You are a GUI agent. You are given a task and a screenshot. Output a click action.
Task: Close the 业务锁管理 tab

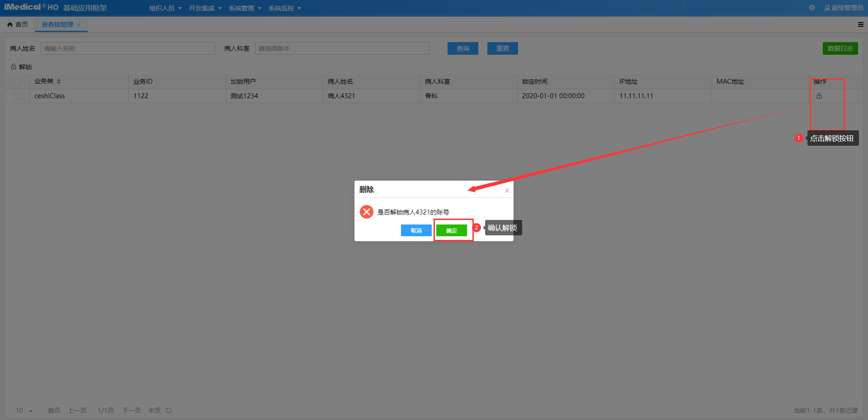click(x=78, y=25)
